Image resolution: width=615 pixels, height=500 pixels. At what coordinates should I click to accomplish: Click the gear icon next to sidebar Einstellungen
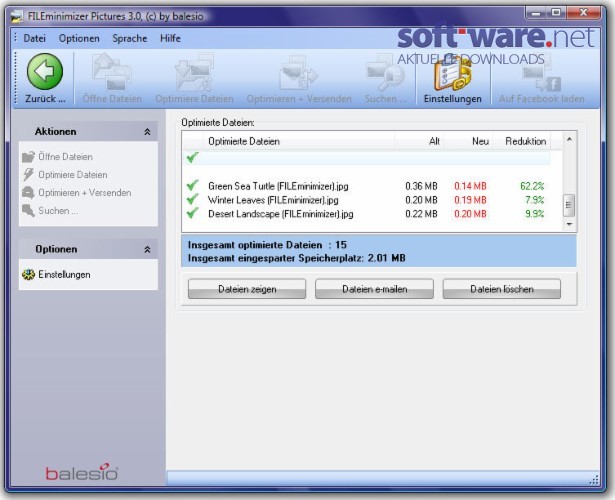(x=28, y=275)
